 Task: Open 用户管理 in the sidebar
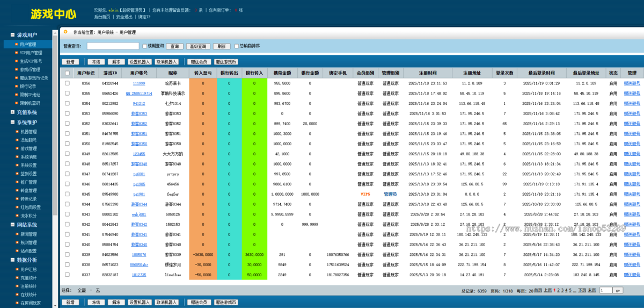(x=28, y=45)
